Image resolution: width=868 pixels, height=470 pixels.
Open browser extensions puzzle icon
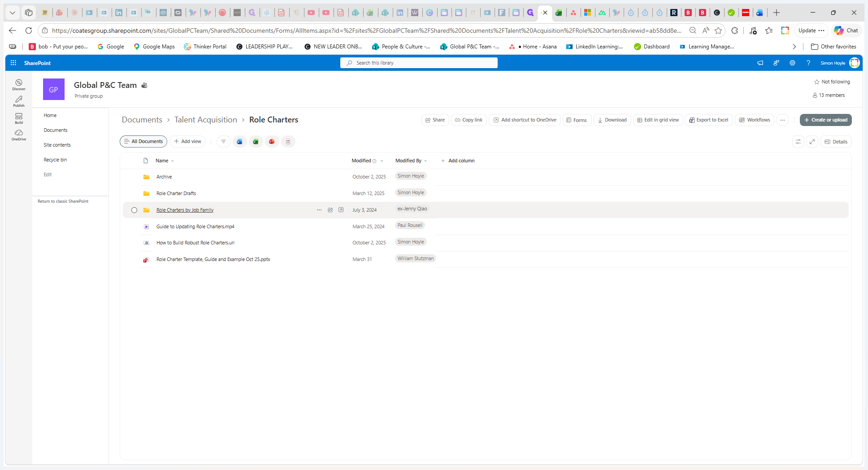(x=734, y=30)
